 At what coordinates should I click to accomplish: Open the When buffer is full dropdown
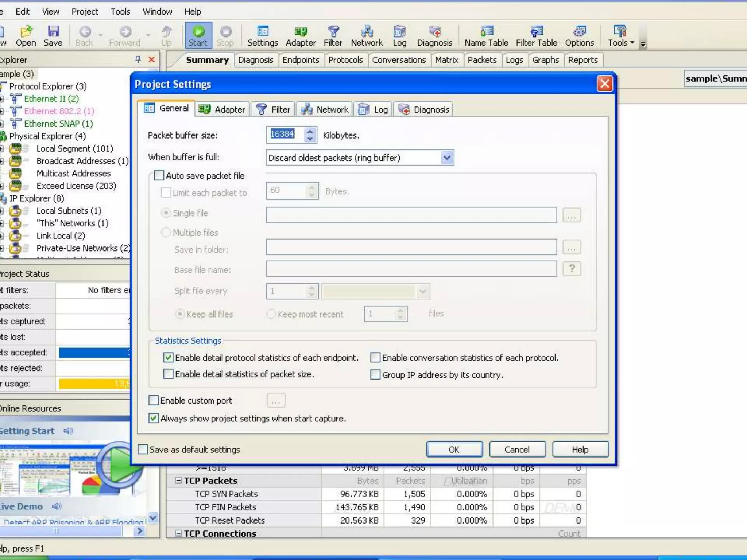click(x=447, y=158)
